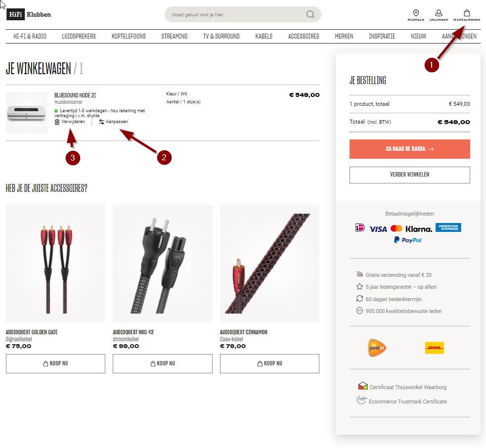Open TV & Surround category
The height and width of the screenshot is (448, 486).
[221, 36]
